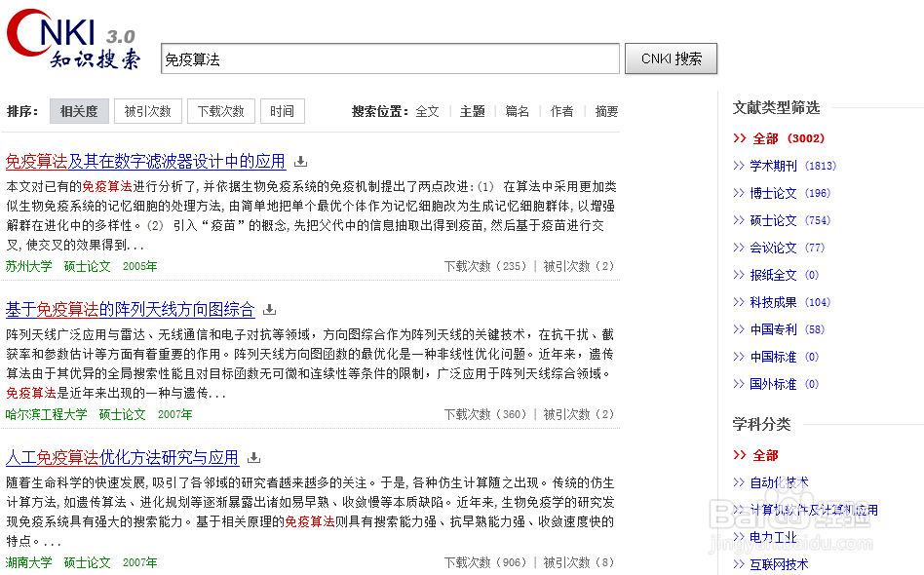924x575 pixels.
Task: Click download icon next to first result paper
Action: click(300, 160)
